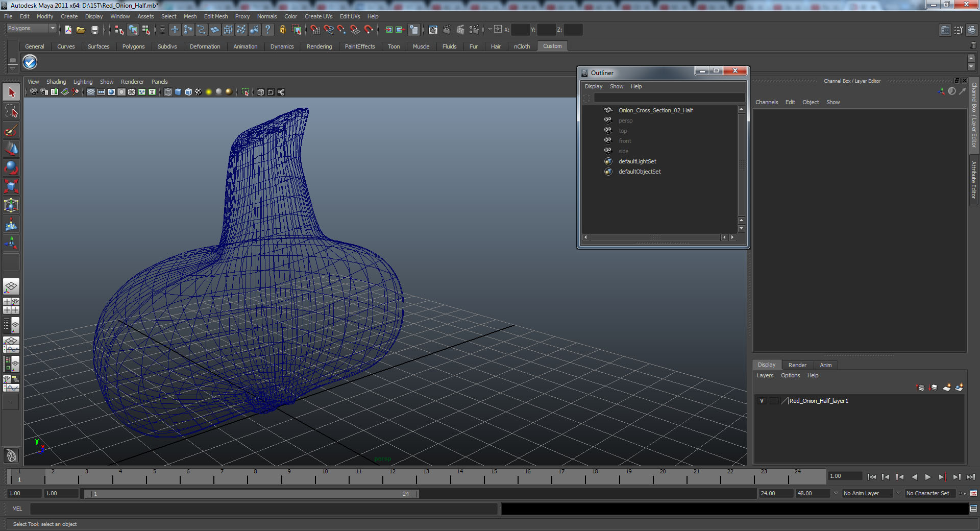This screenshot has width=980, height=531.
Task: Activate the Lasso Select tool
Action: pyautogui.click(x=11, y=111)
